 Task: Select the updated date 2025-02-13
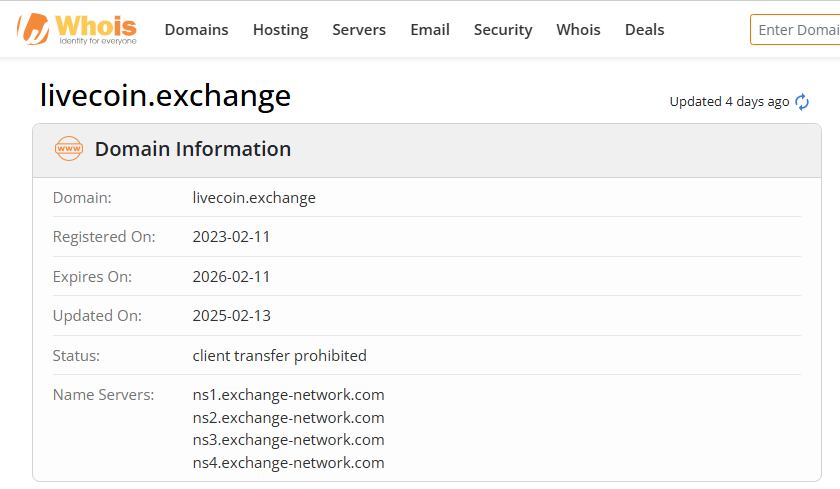click(231, 315)
